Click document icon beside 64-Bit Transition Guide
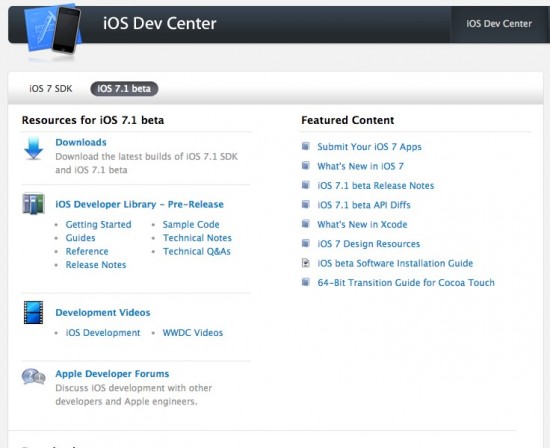 tap(306, 282)
